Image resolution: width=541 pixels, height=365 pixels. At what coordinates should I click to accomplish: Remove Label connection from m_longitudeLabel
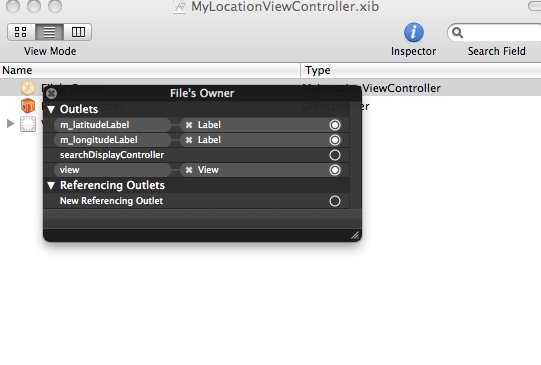(x=189, y=140)
